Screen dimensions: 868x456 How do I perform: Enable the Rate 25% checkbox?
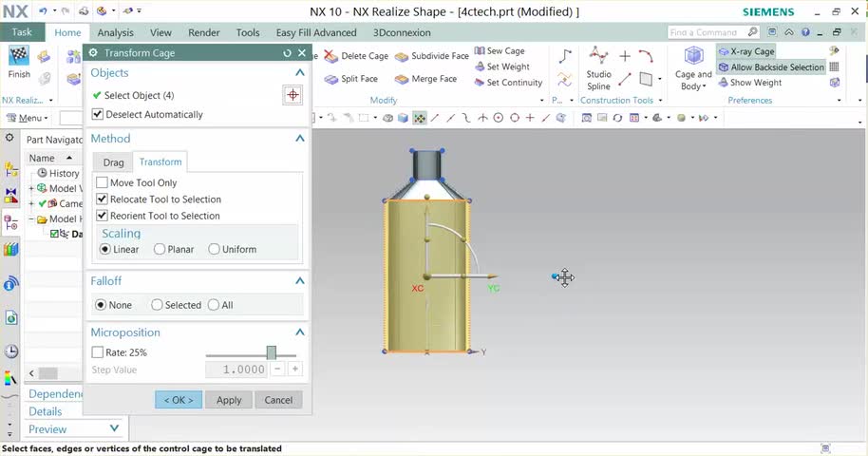pos(98,351)
